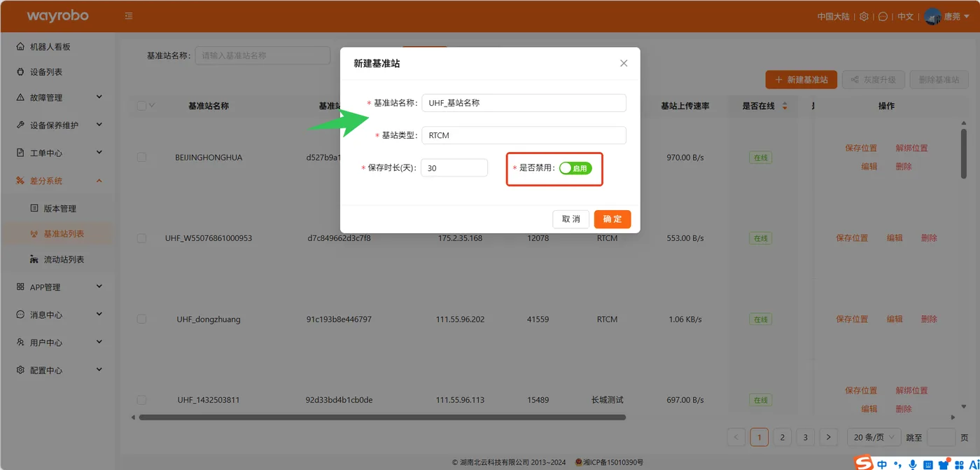Expand the 工单中心 menu chevron
The width and height of the screenshot is (980, 470).
(x=99, y=152)
